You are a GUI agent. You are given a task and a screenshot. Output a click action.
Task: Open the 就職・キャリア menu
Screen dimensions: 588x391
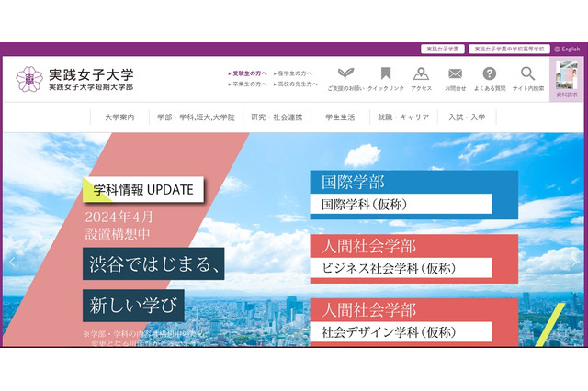(403, 117)
